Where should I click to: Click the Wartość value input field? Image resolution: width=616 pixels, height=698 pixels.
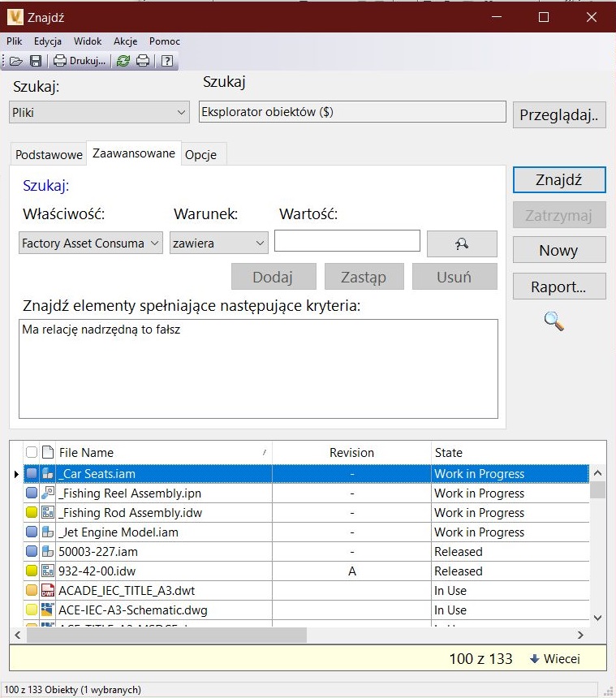click(x=347, y=241)
